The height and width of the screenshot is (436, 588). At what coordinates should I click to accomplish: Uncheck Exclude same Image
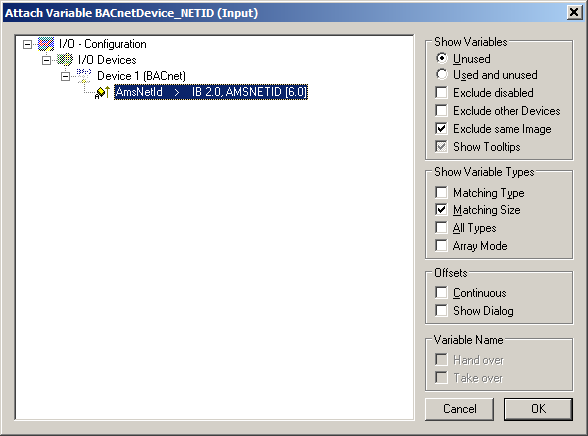pyautogui.click(x=441, y=128)
